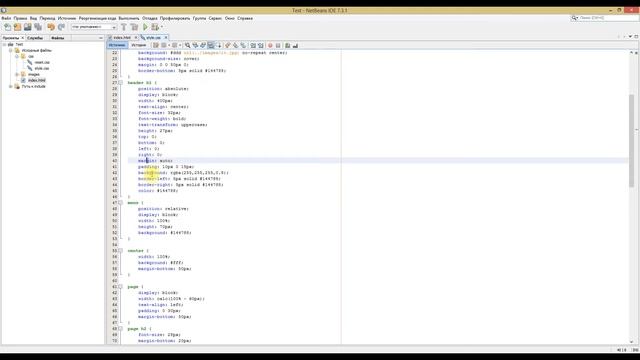This screenshot has height=360, width=640.
Task: Jump to the next bookmark
Action: point(236,45)
